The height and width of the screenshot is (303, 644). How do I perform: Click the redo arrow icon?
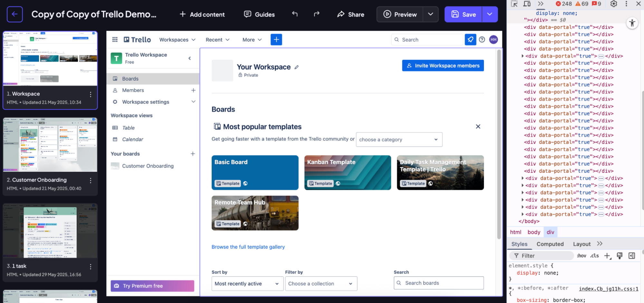point(317,14)
